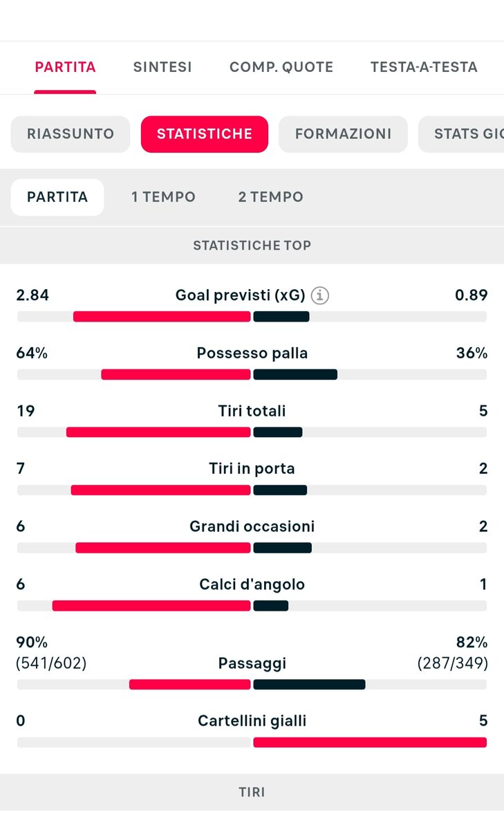Tap the Grandi occasioni label
The height and width of the screenshot is (830, 504).
[252, 526]
